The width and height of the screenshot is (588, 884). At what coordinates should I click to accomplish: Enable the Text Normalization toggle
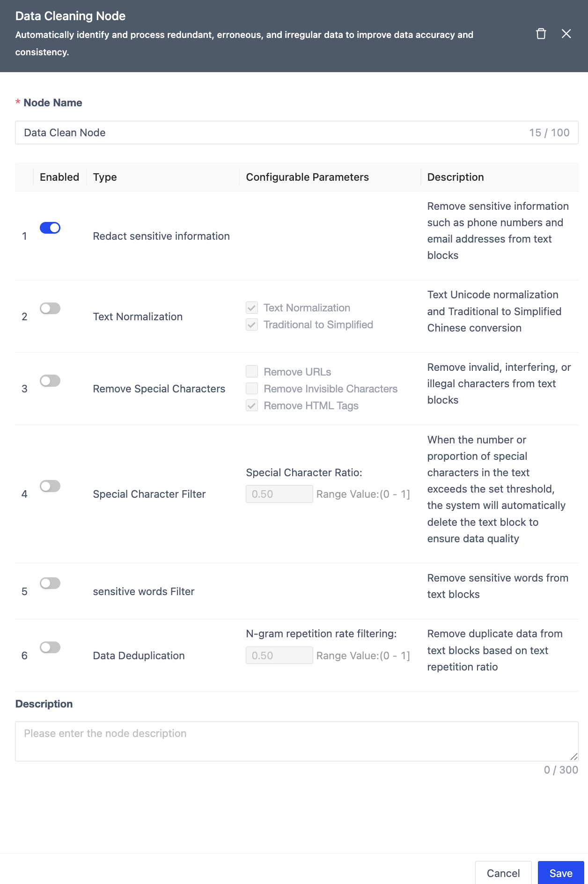tap(50, 308)
